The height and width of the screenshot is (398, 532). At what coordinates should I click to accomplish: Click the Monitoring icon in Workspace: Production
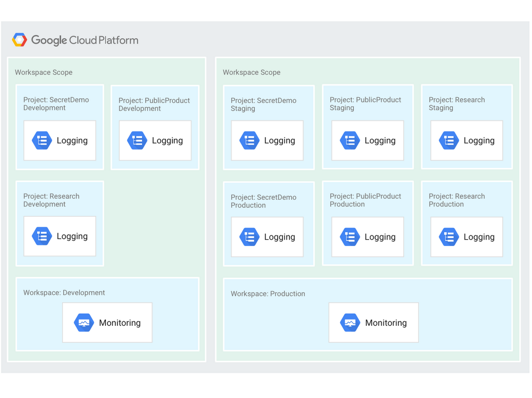click(x=350, y=323)
